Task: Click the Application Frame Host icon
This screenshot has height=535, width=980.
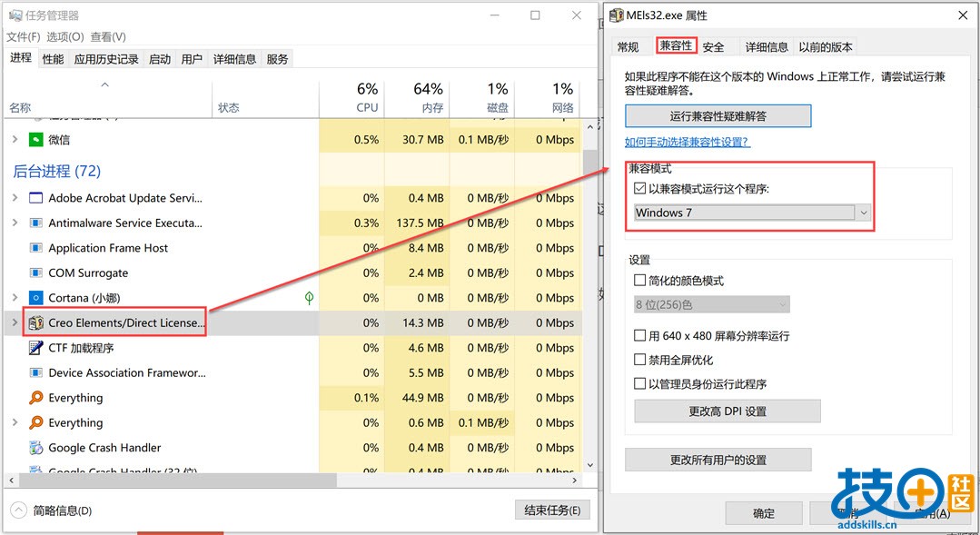Action: tap(35, 248)
